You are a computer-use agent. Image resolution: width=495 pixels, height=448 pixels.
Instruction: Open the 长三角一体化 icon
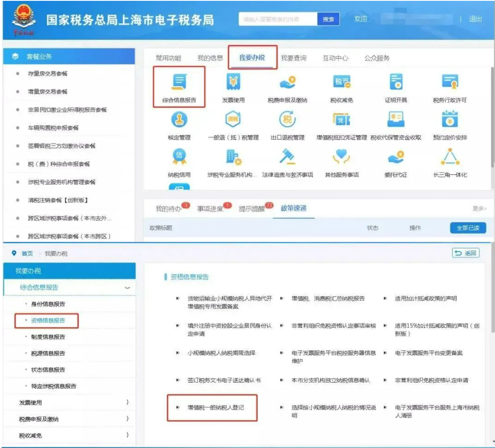click(x=450, y=157)
